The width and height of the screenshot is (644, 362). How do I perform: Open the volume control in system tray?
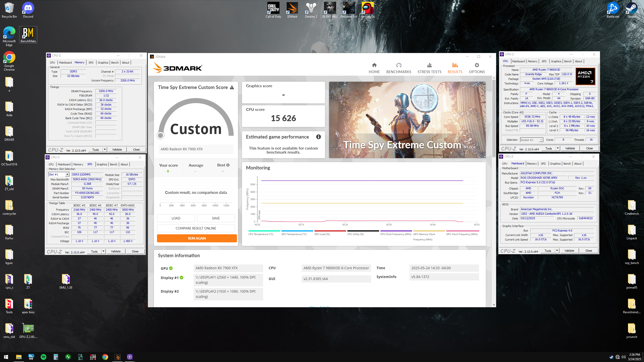pyautogui.click(x=623, y=357)
